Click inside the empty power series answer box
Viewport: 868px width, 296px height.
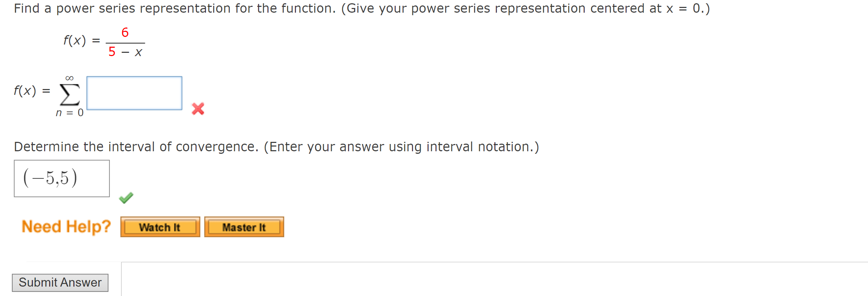(x=134, y=93)
